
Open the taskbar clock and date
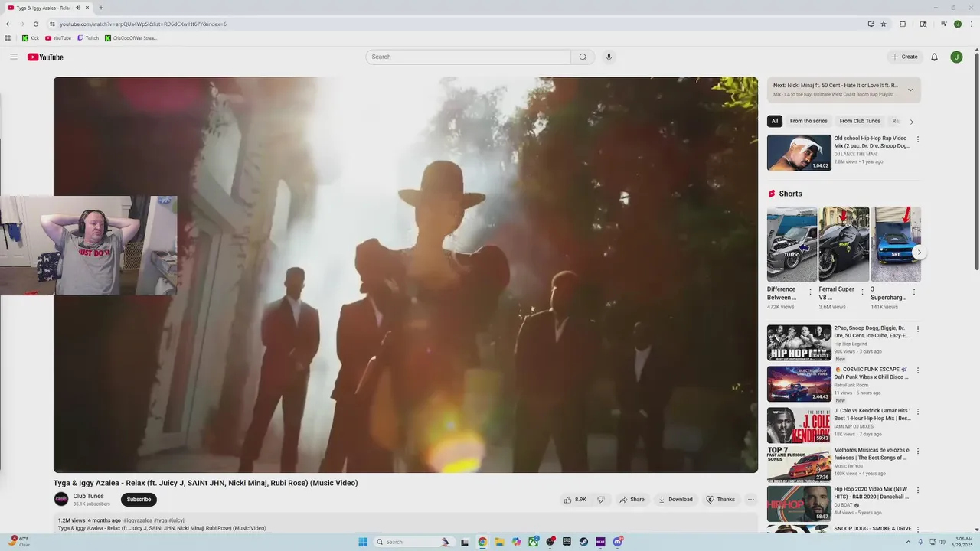pyautogui.click(x=962, y=542)
